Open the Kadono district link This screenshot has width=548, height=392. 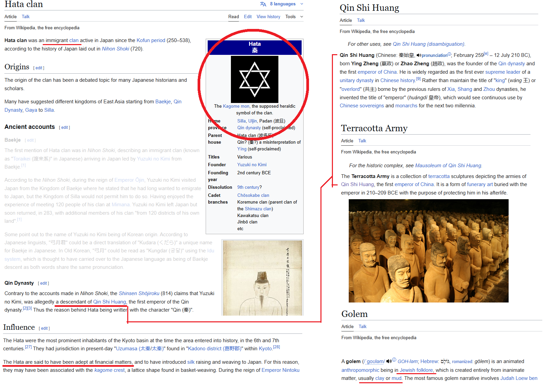[214, 349]
